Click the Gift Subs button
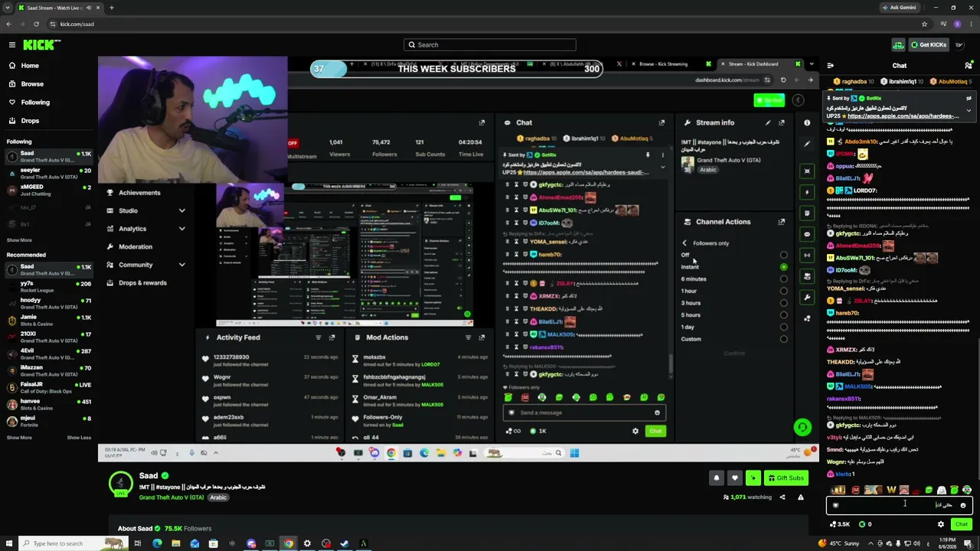The image size is (980, 551). [x=786, y=478]
